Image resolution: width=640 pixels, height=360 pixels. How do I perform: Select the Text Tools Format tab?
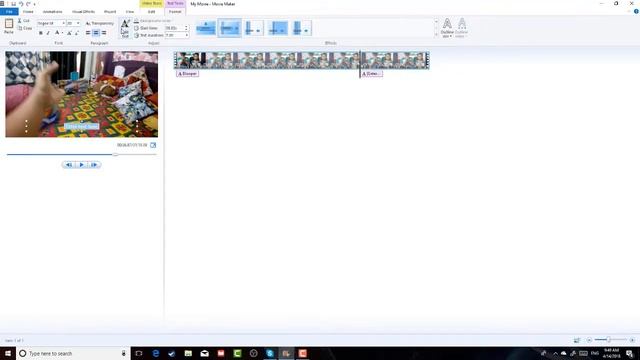[x=175, y=11]
